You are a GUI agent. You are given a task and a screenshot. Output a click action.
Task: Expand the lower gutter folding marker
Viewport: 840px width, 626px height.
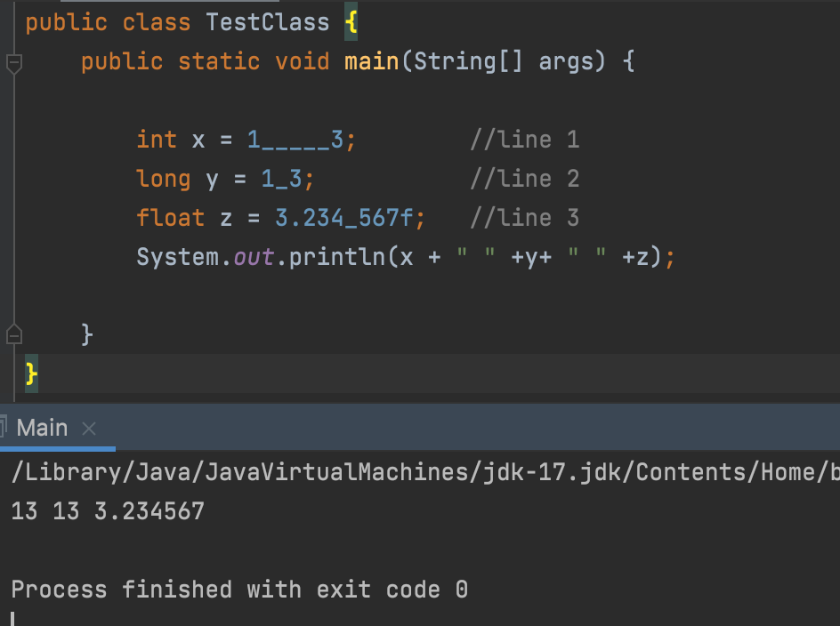tap(12, 333)
